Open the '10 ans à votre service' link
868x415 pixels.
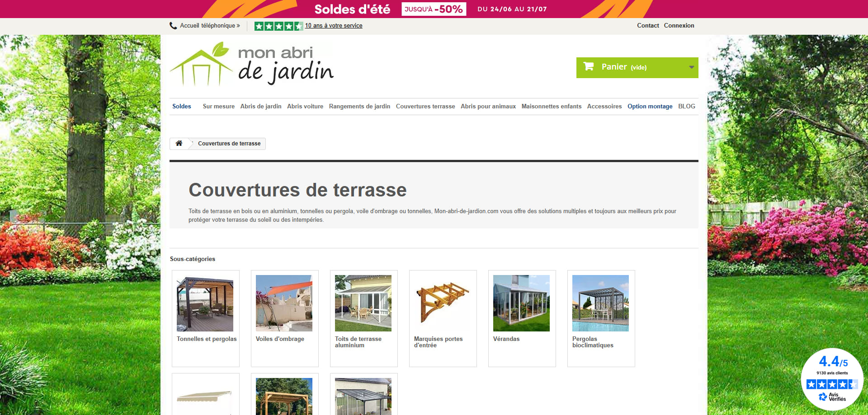(334, 26)
